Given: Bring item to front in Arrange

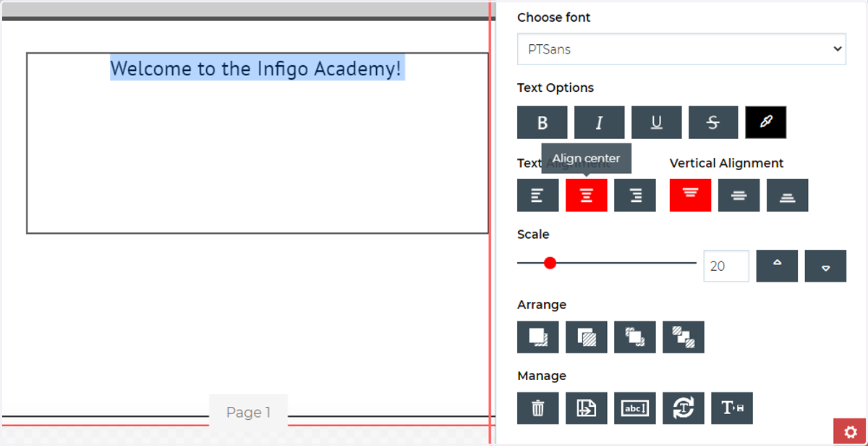Looking at the screenshot, I should [x=538, y=337].
